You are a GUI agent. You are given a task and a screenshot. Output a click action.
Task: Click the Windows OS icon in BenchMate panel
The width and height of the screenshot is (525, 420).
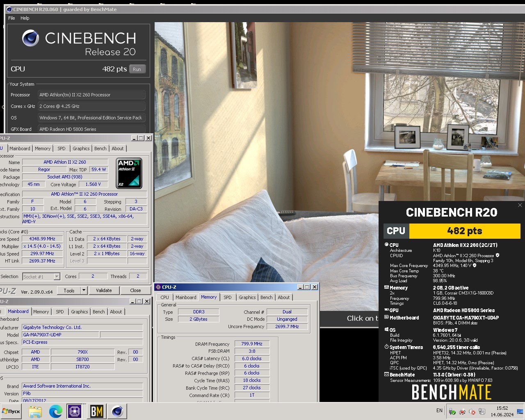386,330
